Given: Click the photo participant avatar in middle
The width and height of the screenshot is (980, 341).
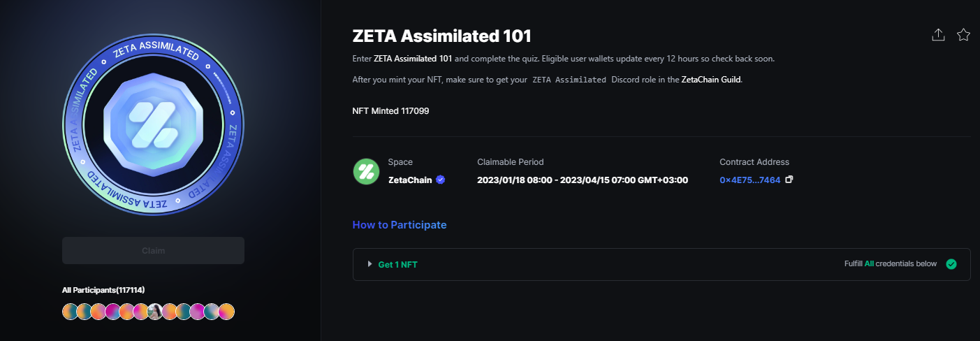Looking at the screenshot, I should coord(155,312).
